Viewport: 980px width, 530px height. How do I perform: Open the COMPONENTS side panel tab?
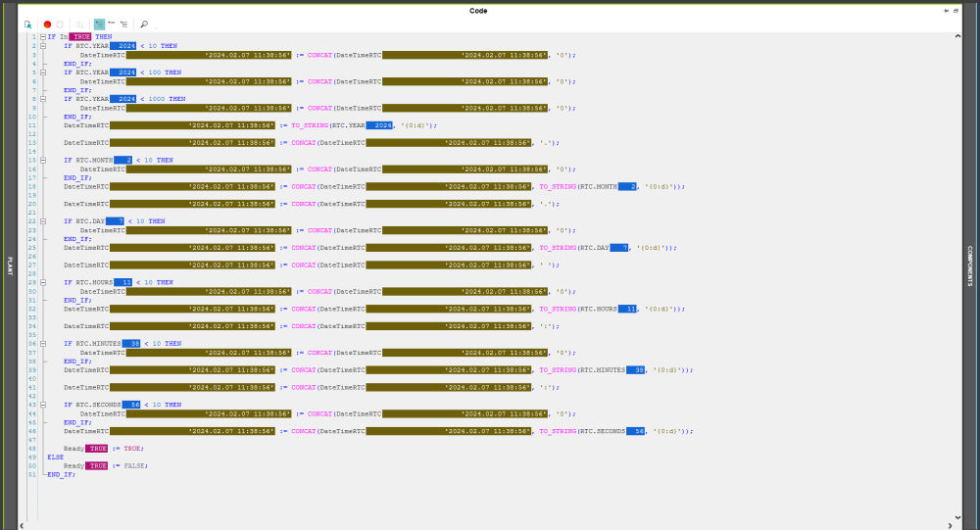coord(970,265)
